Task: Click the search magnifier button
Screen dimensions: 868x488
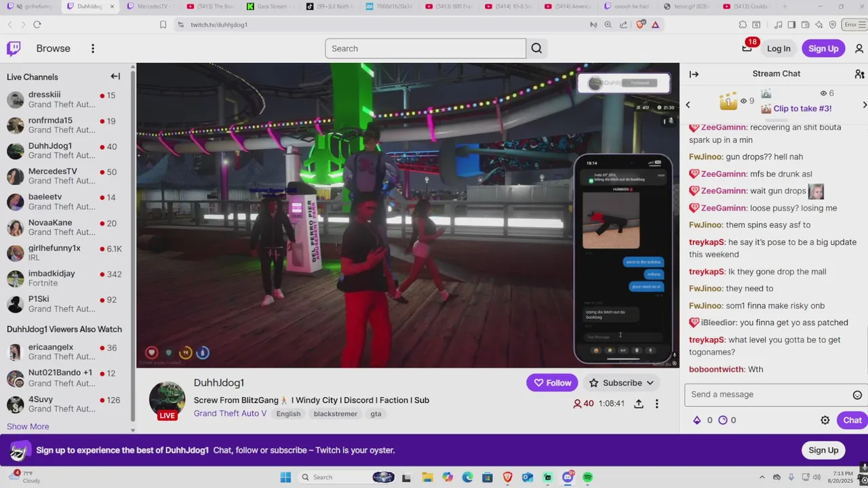Action: [x=536, y=48]
